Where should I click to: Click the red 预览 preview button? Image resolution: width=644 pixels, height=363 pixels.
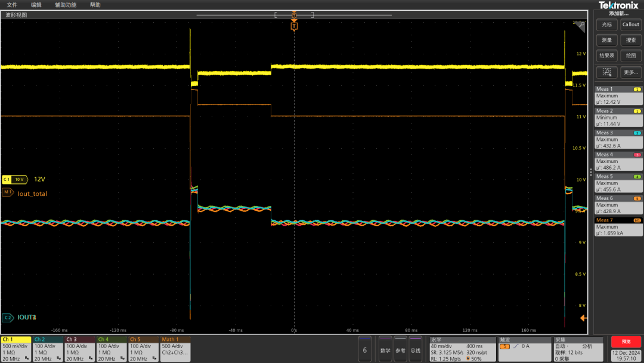tap(626, 342)
